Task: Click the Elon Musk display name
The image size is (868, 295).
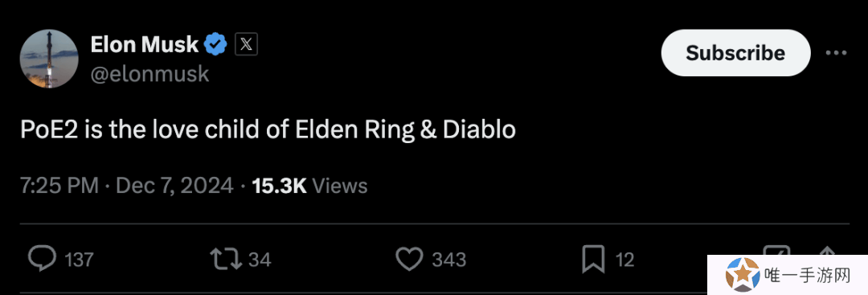Action: coord(145,44)
